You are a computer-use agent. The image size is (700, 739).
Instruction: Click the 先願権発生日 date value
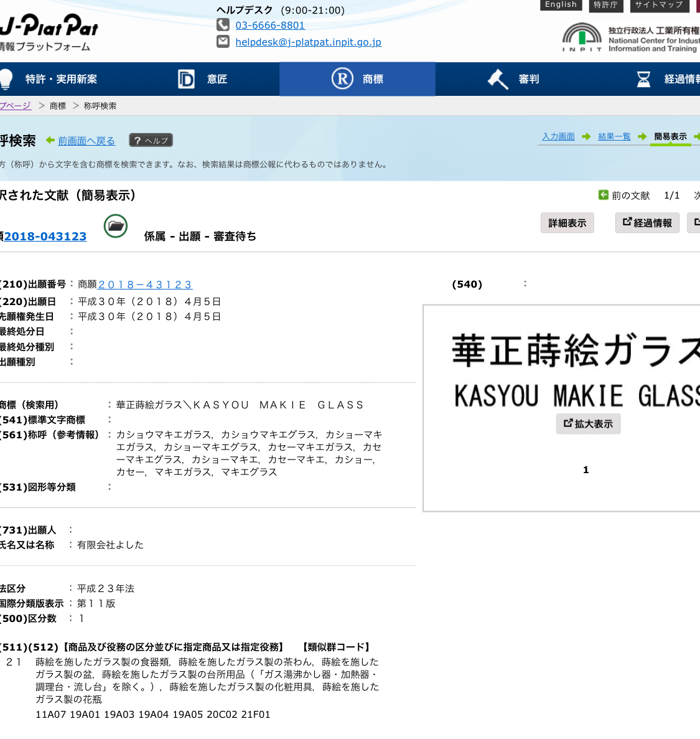point(149,317)
